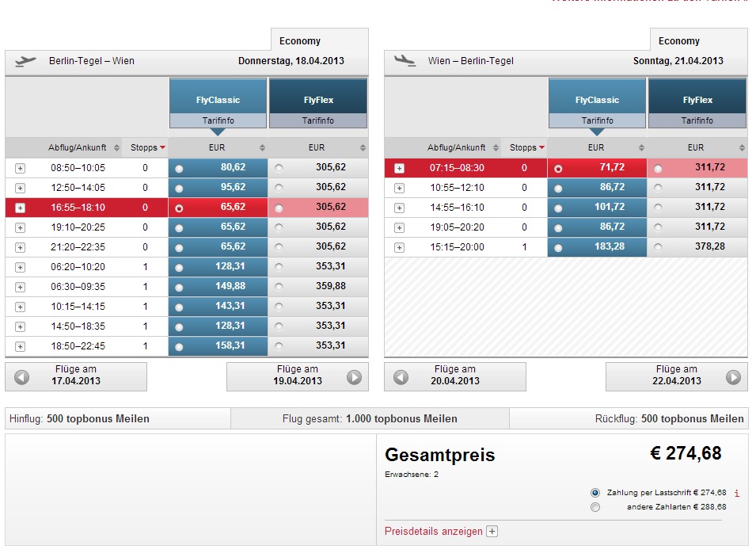
Task: Sort return FlyFlex EUR price column
Action: tap(742, 147)
